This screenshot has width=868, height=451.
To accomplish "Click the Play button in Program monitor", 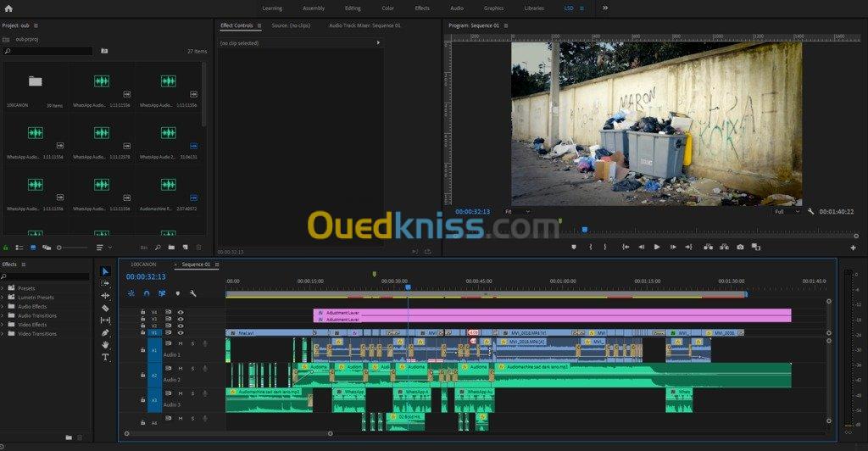I will coord(657,247).
